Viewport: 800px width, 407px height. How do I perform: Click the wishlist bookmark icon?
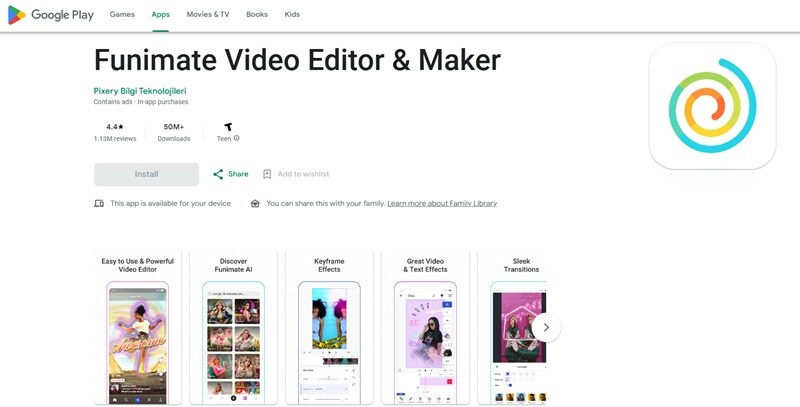pos(267,174)
